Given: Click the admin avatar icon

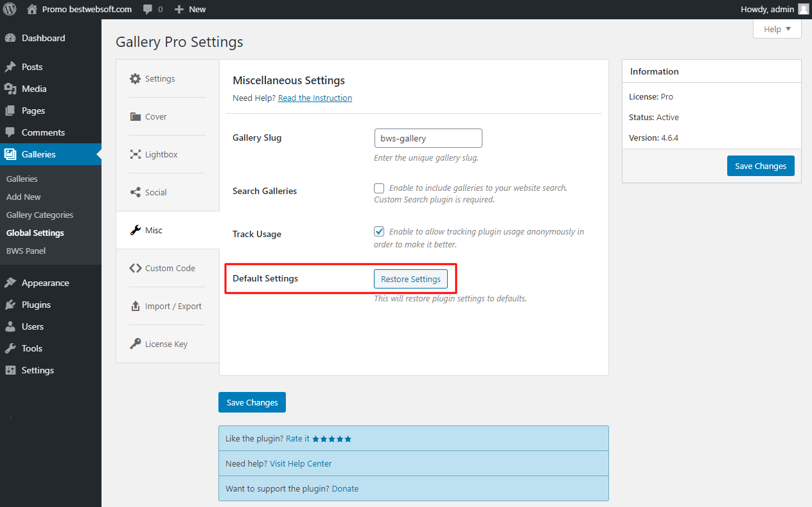Looking at the screenshot, I should (804, 9).
